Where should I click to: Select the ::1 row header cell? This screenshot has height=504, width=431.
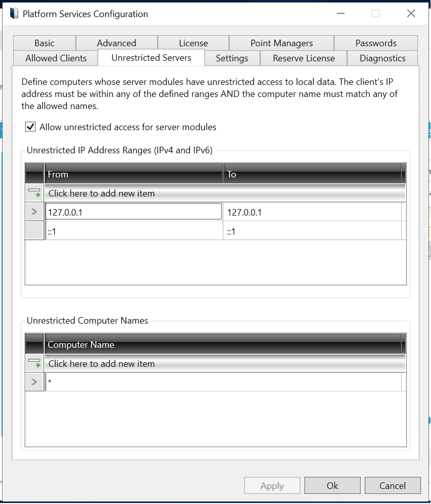pos(34,231)
